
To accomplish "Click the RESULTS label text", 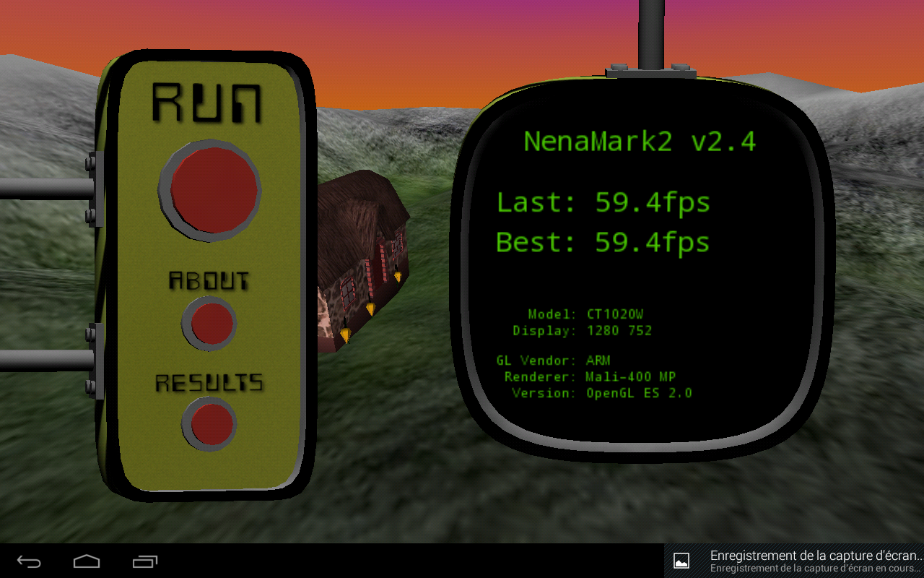I will [209, 383].
